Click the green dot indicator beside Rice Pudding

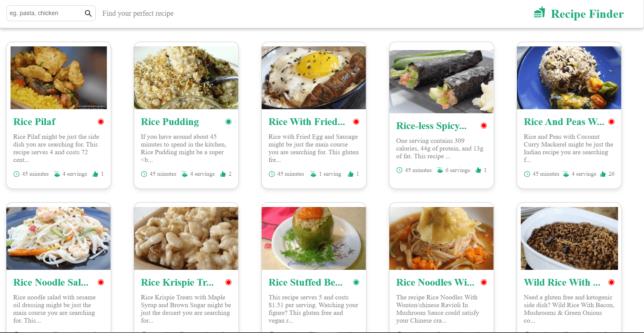(x=228, y=122)
